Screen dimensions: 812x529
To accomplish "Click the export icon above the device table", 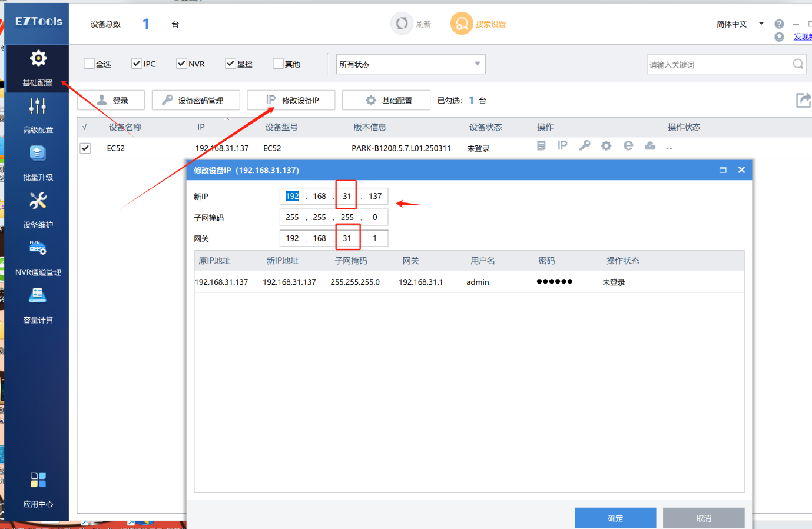I will 804,100.
